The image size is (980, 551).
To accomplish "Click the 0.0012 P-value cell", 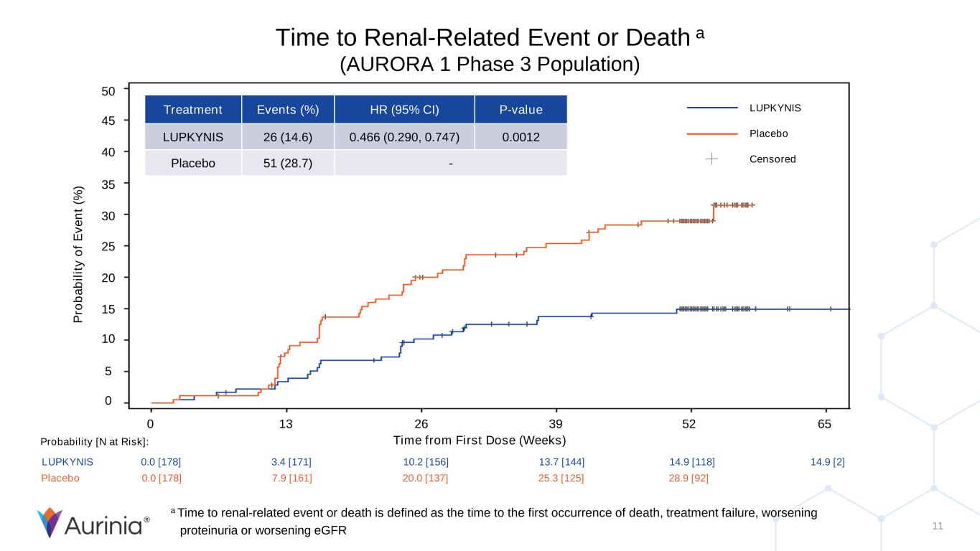I will [521, 136].
